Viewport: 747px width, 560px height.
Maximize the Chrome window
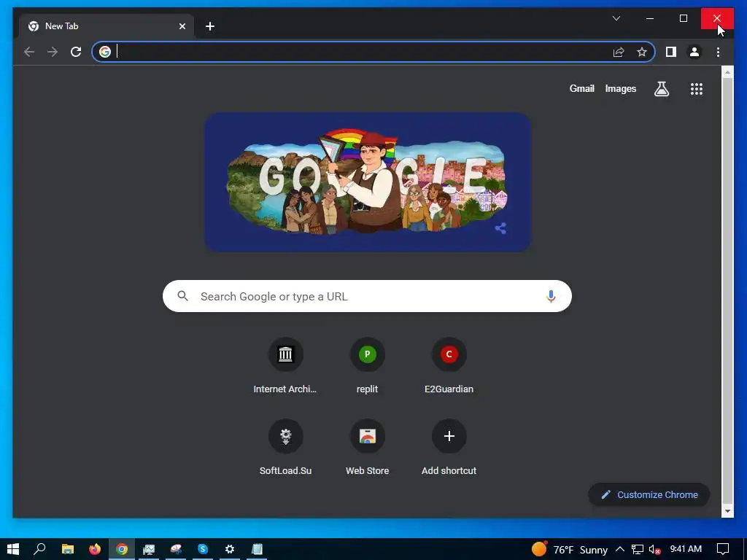pos(683,18)
